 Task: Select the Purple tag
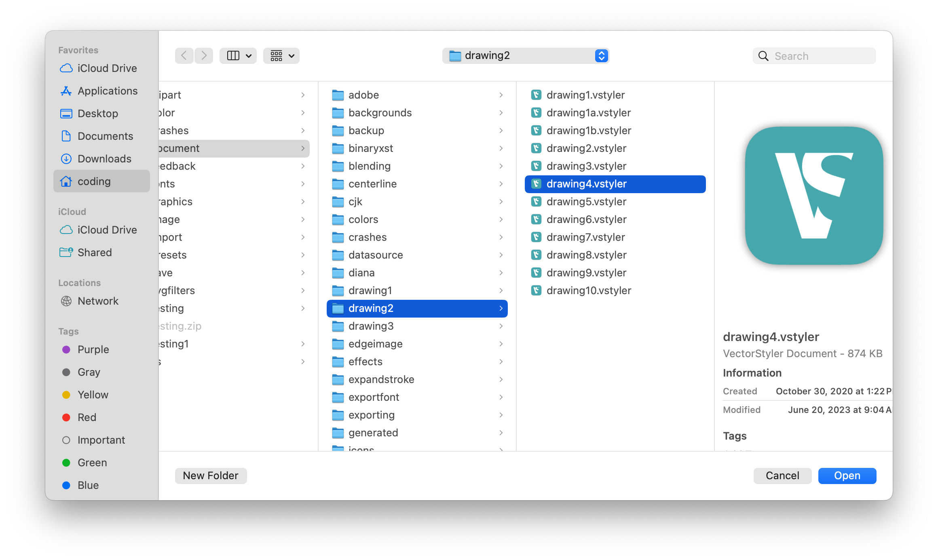93,349
